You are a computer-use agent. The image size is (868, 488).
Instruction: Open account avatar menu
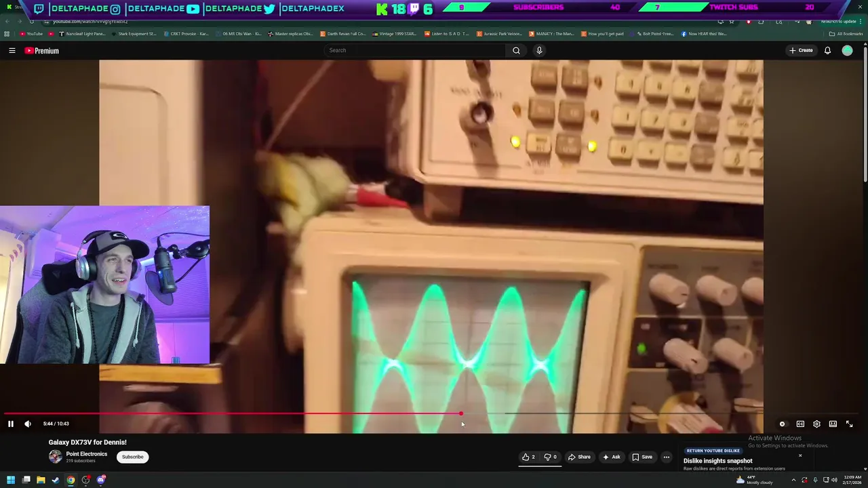pyautogui.click(x=847, y=50)
